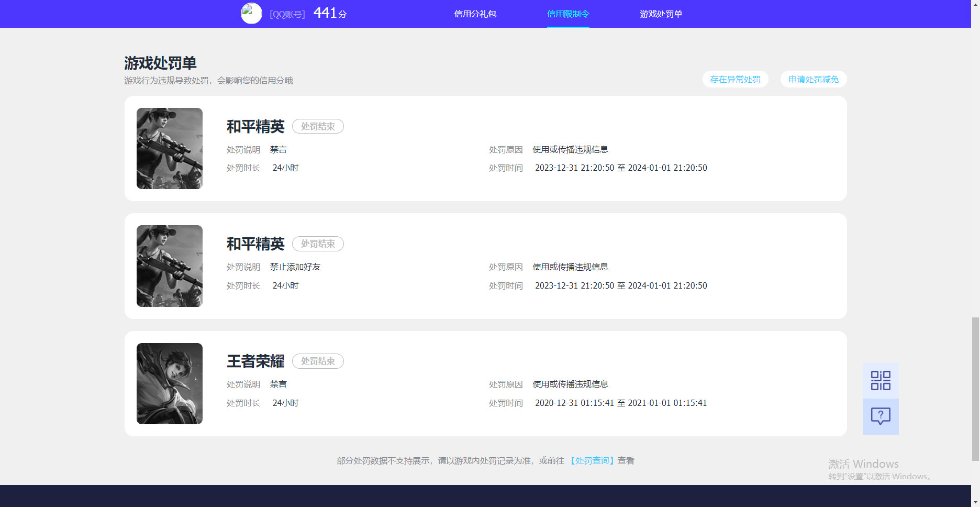The image size is (980, 507).
Task: Click 使用或传播违规信息 reason in 王者荣耀 card
Action: [x=571, y=384]
